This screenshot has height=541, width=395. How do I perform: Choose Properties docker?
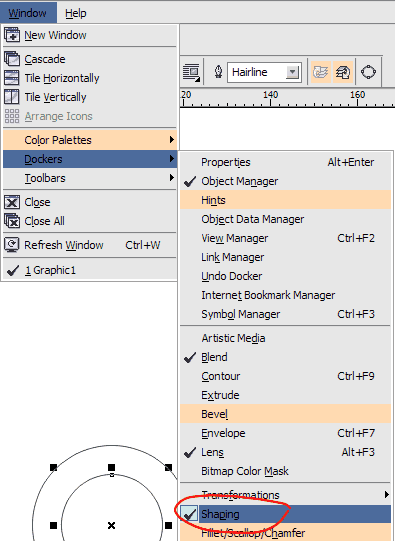point(285,162)
